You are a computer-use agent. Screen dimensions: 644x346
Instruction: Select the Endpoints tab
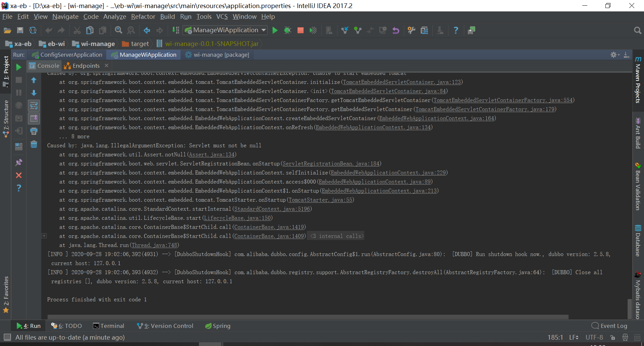pos(82,66)
